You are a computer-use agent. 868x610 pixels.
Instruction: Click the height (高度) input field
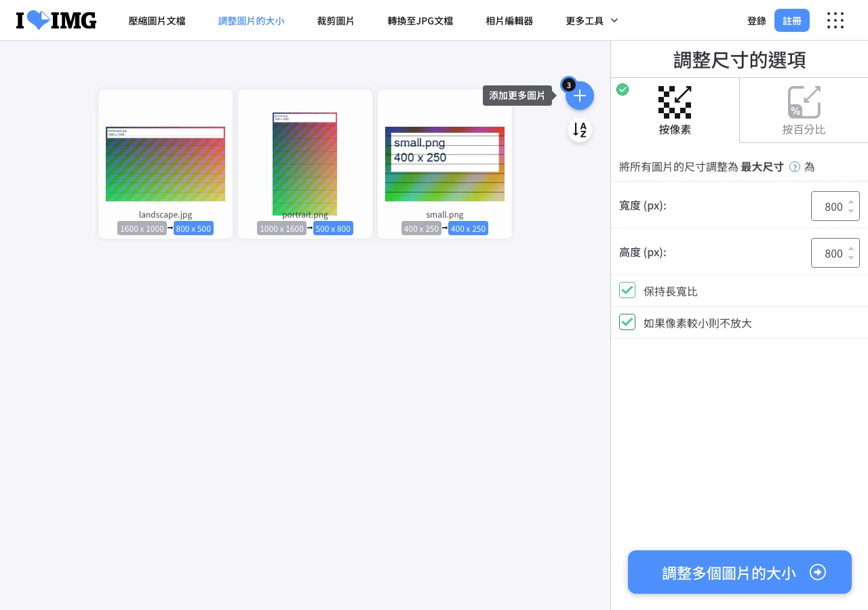pyautogui.click(x=835, y=253)
